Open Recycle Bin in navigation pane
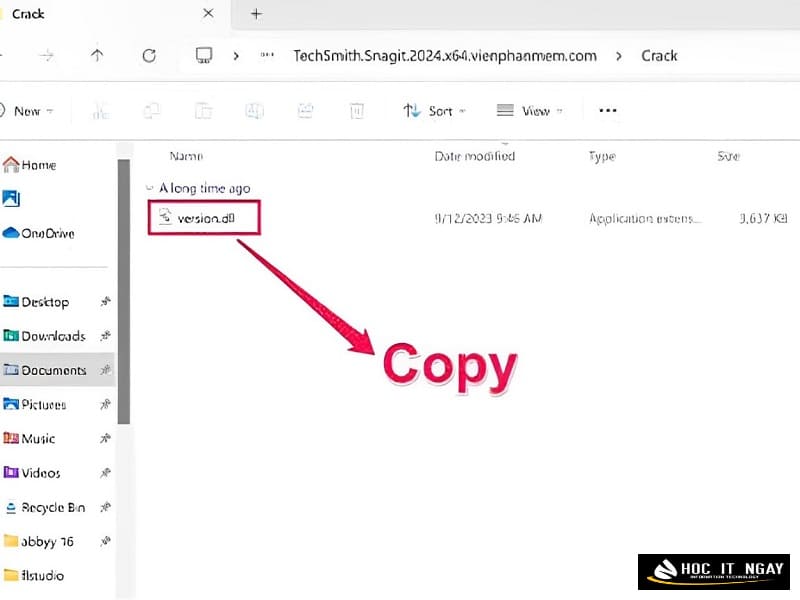800x600 pixels. [45, 508]
